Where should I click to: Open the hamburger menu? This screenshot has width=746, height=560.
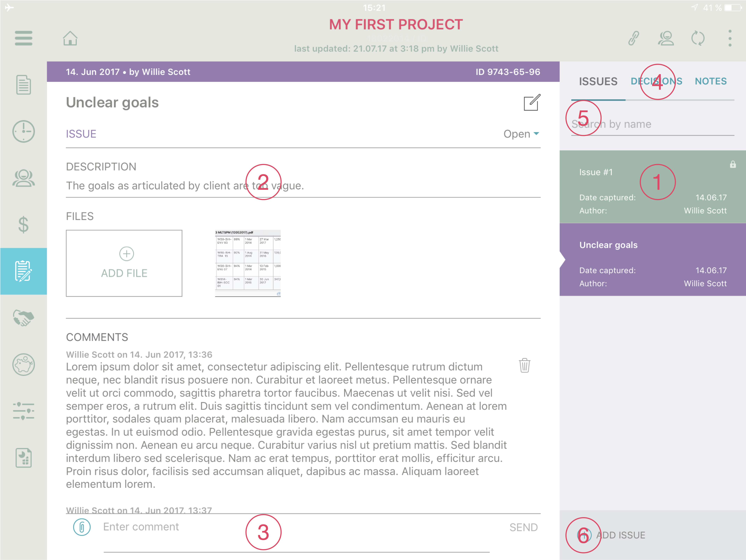pyautogui.click(x=24, y=38)
